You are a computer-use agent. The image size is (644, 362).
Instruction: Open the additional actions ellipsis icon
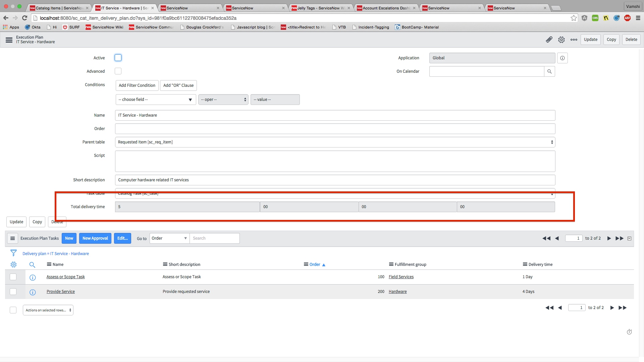coord(574,40)
